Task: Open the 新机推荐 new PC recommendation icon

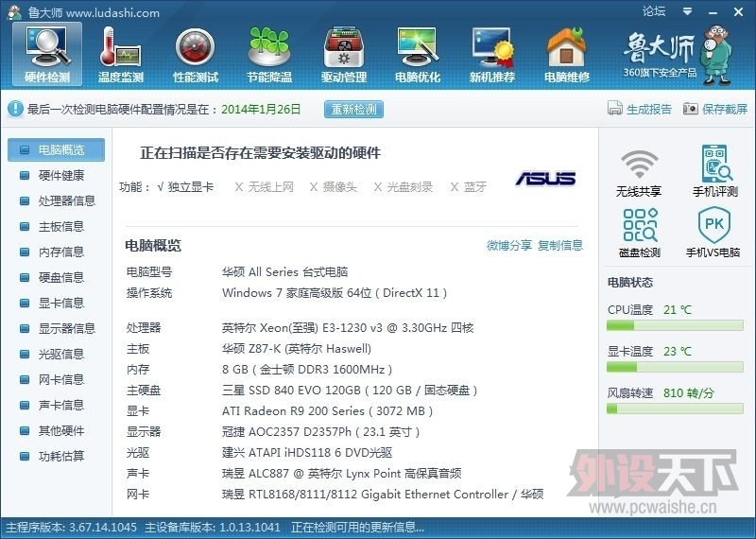Action: point(492,54)
